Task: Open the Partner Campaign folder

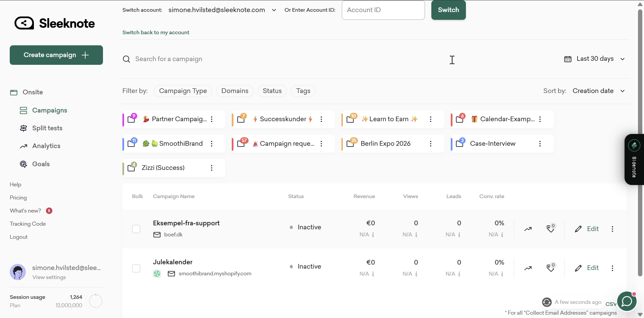Action: point(174,119)
